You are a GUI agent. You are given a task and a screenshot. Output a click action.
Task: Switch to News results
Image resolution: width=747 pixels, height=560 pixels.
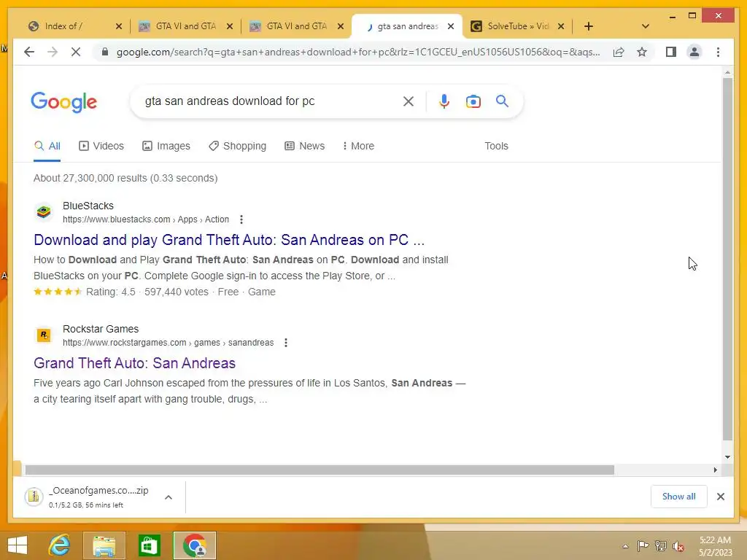tap(304, 146)
